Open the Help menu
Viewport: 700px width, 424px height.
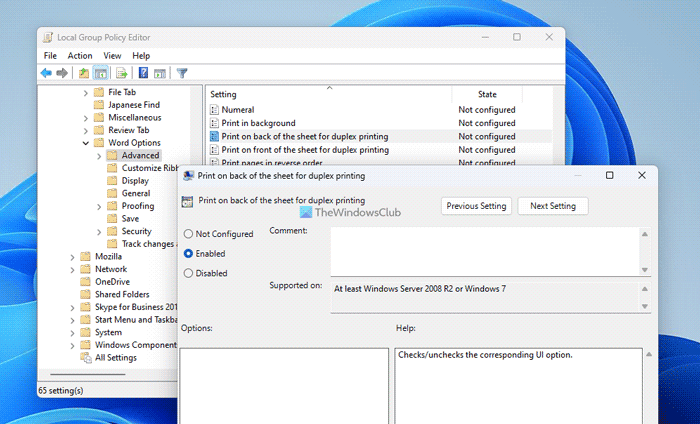coord(141,56)
